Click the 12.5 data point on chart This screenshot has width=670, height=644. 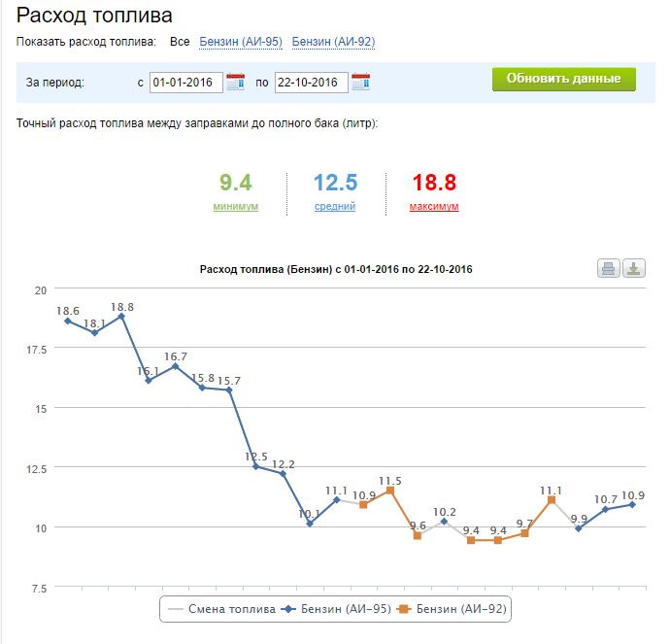click(x=256, y=466)
